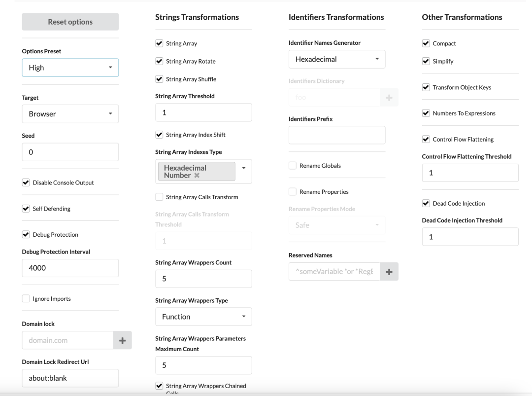The image size is (532, 396).
Task: Expand the Target dropdown
Action: tap(70, 114)
